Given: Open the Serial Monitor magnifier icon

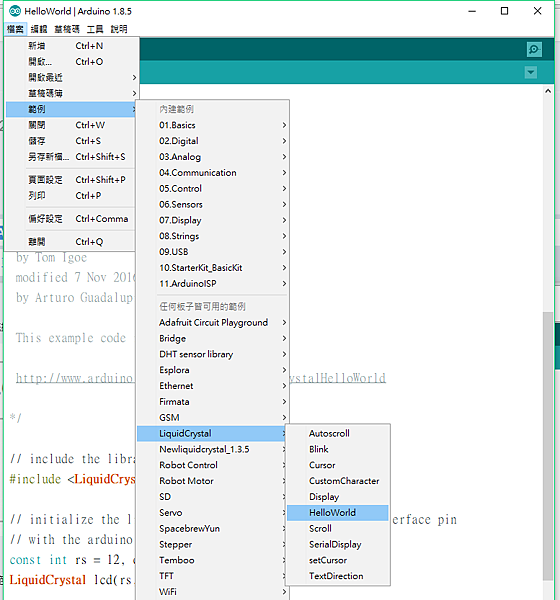Looking at the screenshot, I should tap(534, 49).
